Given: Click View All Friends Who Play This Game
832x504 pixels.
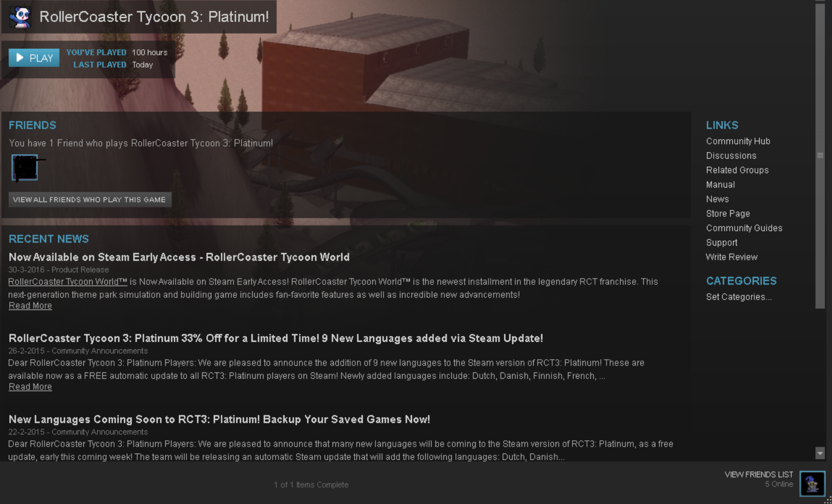Looking at the screenshot, I should point(90,200).
